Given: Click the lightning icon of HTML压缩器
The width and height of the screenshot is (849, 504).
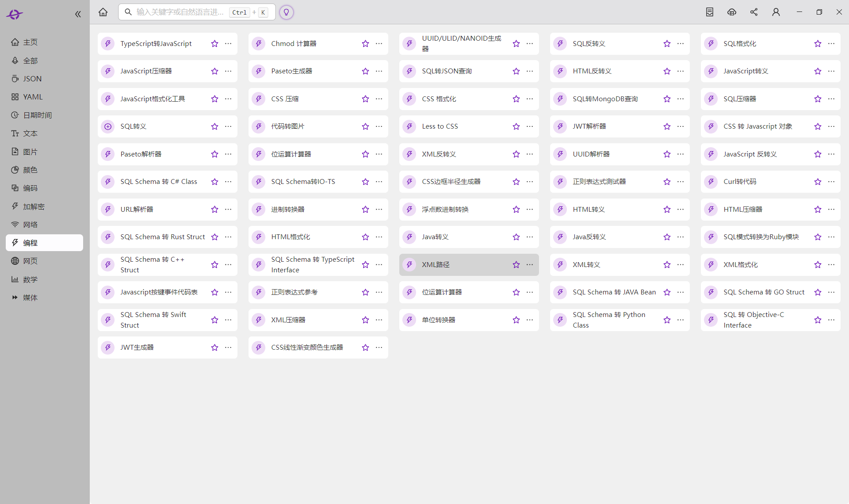Looking at the screenshot, I should click(x=711, y=210).
